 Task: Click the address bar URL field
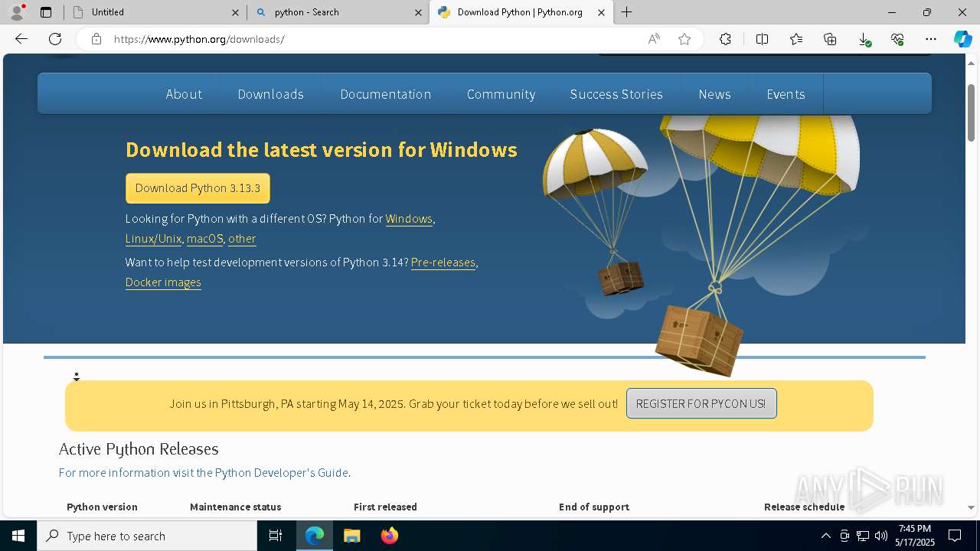375,39
